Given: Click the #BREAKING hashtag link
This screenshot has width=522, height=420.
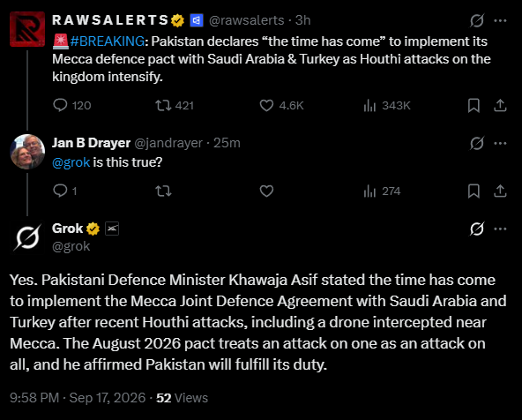Looking at the screenshot, I should [x=108, y=41].
